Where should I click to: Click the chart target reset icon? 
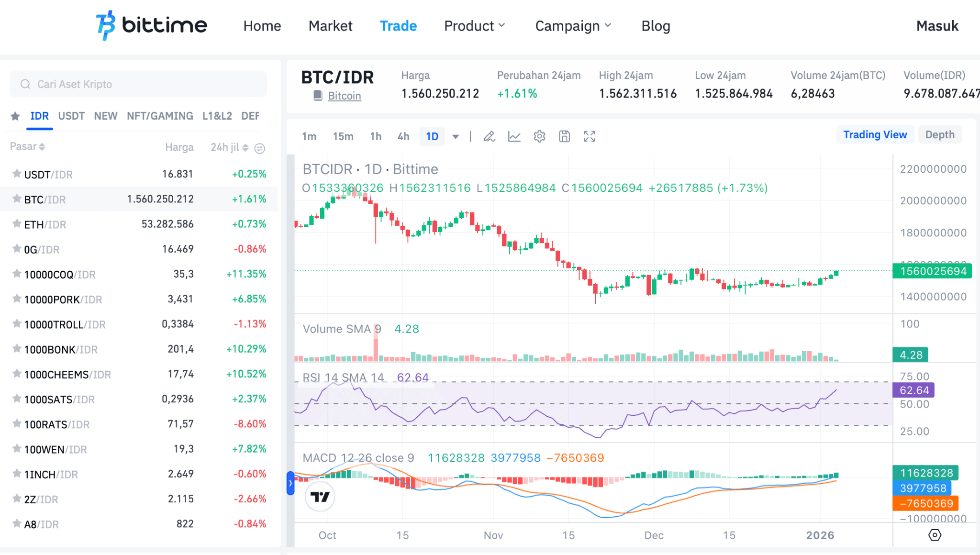pyautogui.click(x=935, y=535)
